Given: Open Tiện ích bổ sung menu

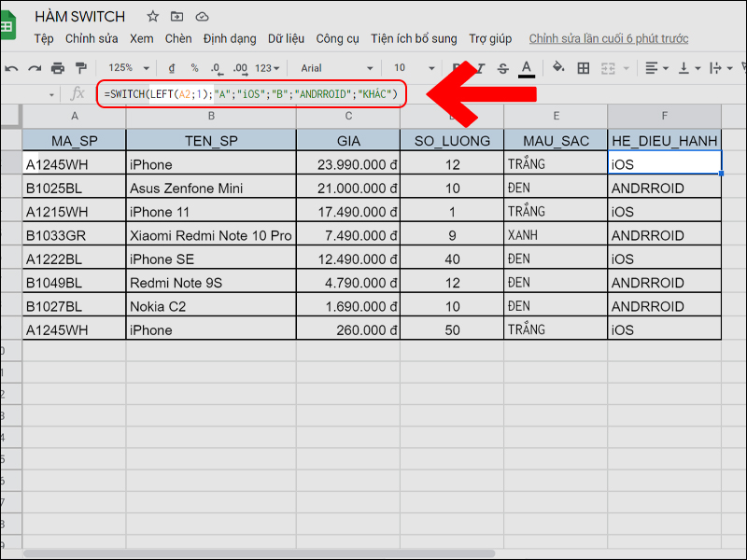Looking at the screenshot, I should coord(414,38).
